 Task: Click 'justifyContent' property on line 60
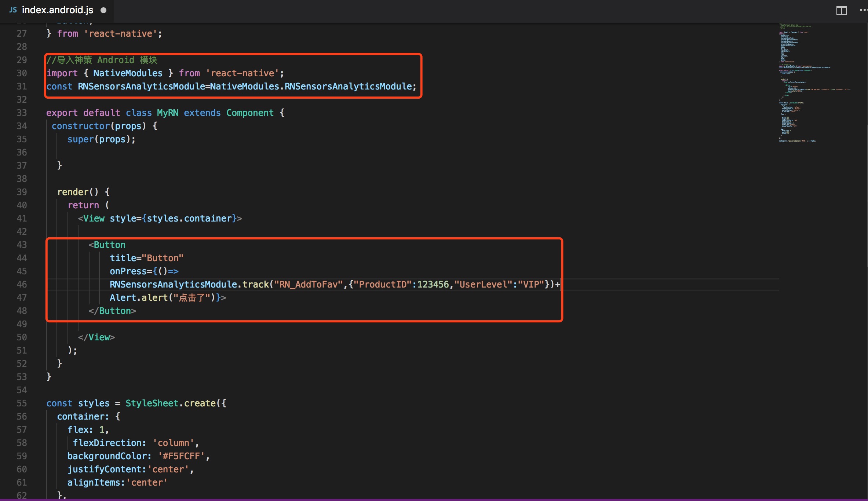104,469
